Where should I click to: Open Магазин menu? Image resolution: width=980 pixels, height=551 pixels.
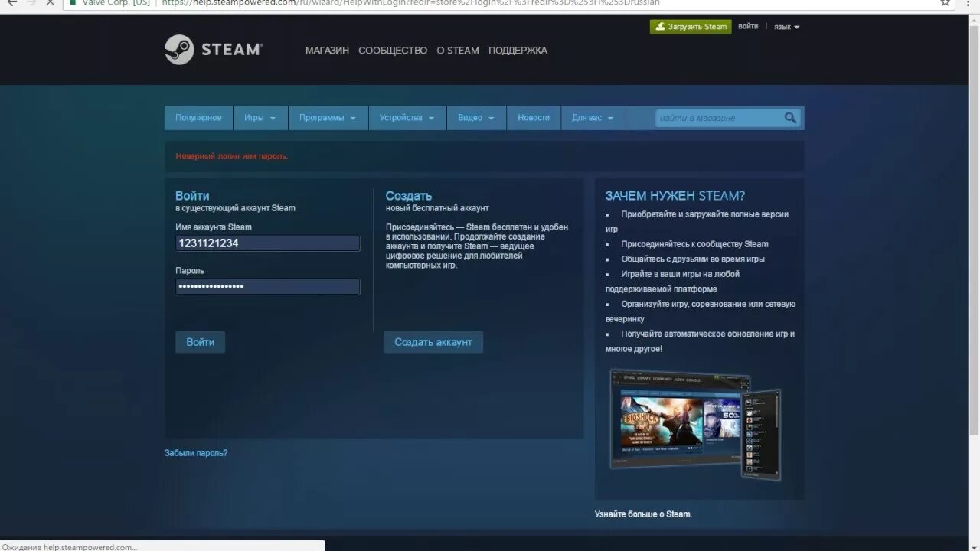(x=327, y=51)
